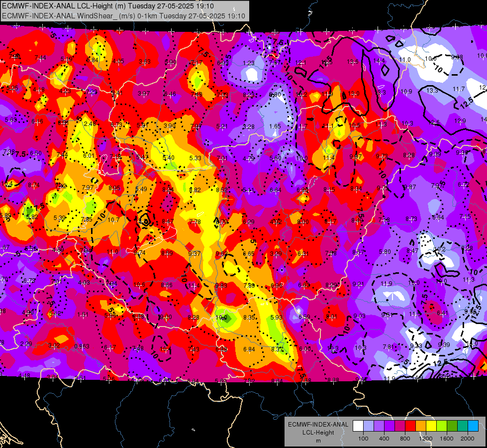The height and width of the screenshot is (448, 487).
Task: Click the grid value 12.9
Action: (460, 120)
